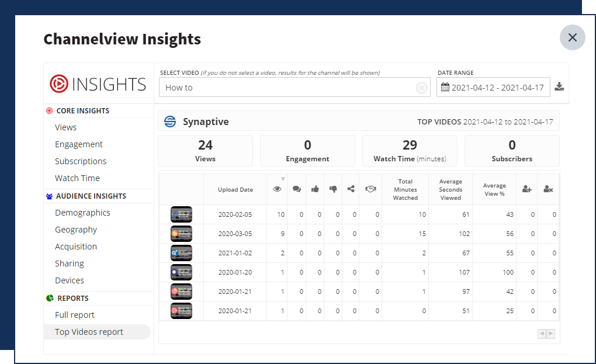Screen dimensions: 596x364
Task: Click the Audience Insights people icon
Action: [49, 196]
